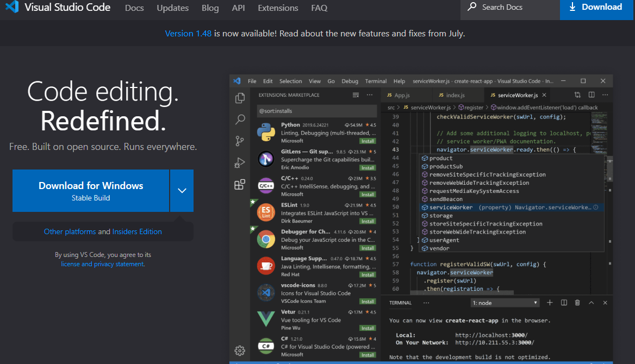Open the Other platforms link
This screenshot has width=635, height=364.
pos(70,231)
